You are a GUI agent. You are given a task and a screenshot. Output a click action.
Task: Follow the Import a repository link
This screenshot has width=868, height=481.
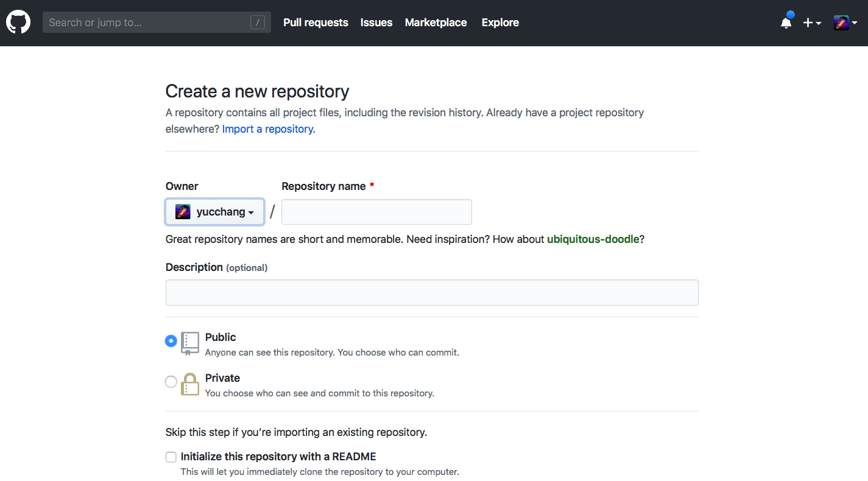pos(269,129)
